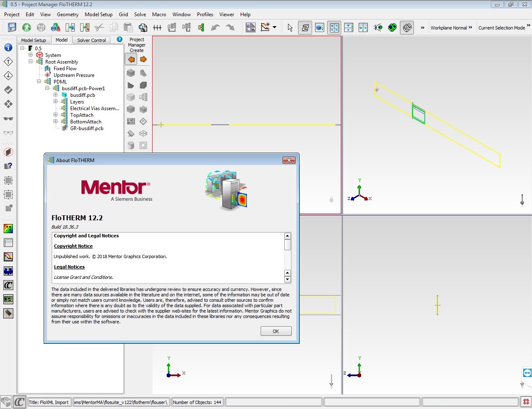Image resolution: width=532 pixels, height=409 pixels.
Task: Click the blue info icon in left sidebar
Action: pyautogui.click(x=8, y=47)
